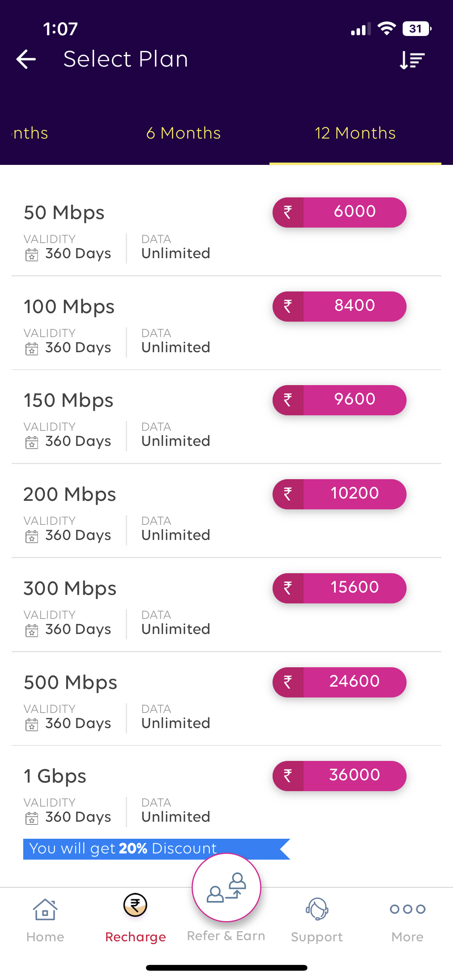Screen dimensions: 453x980
Task: Select the 1 Gbps plan title
Action: coord(55,776)
